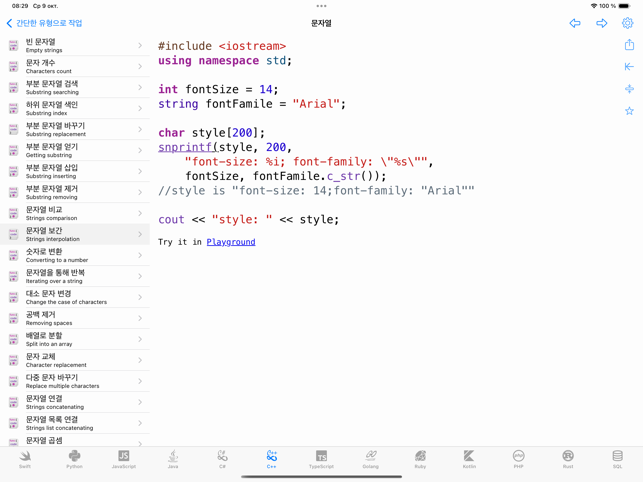Viewport: 643px width, 482px height.
Task: Open the Strings list concatenating topic
Action: coord(75,423)
